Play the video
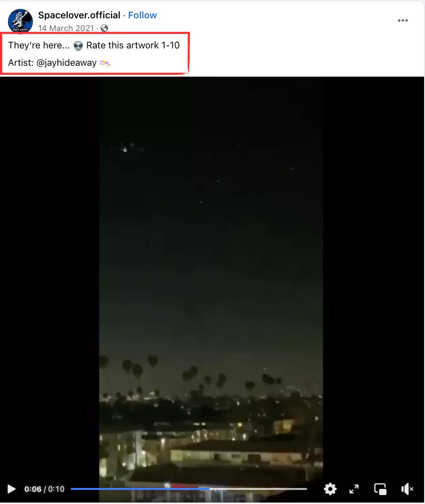The image size is (425, 504). click(x=12, y=489)
